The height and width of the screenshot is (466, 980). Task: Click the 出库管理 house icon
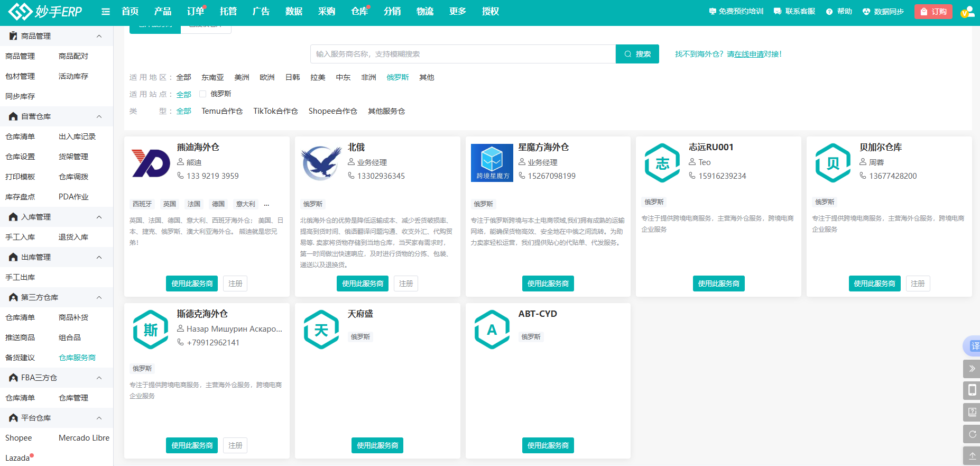13,257
